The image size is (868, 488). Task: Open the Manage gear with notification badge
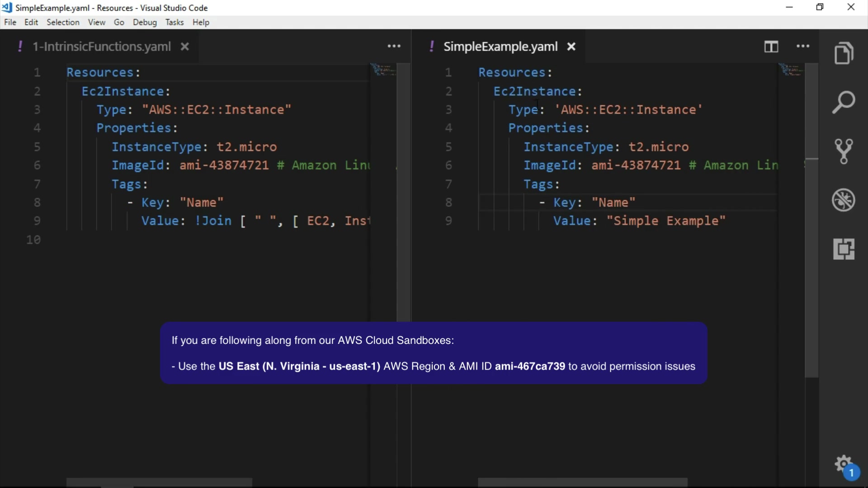click(x=844, y=465)
